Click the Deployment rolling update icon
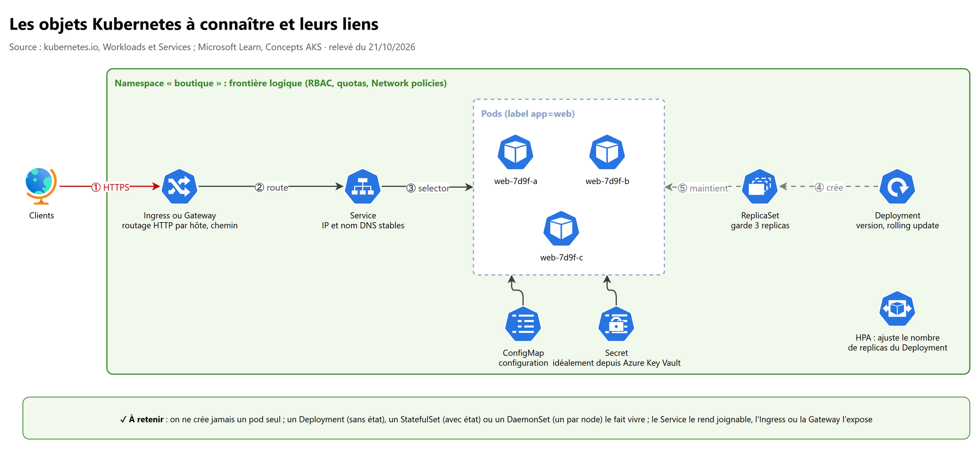This screenshot has height=449, width=980. (x=897, y=187)
